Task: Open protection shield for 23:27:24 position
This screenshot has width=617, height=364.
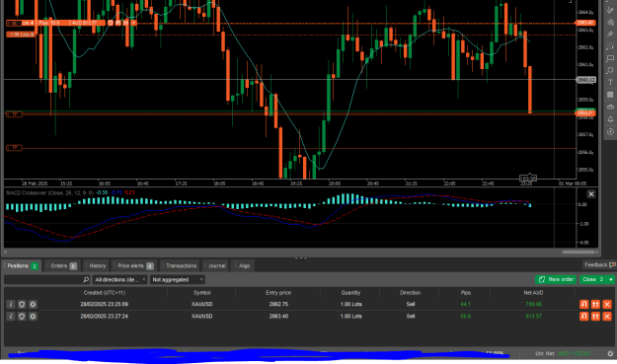Action: point(22,316)
